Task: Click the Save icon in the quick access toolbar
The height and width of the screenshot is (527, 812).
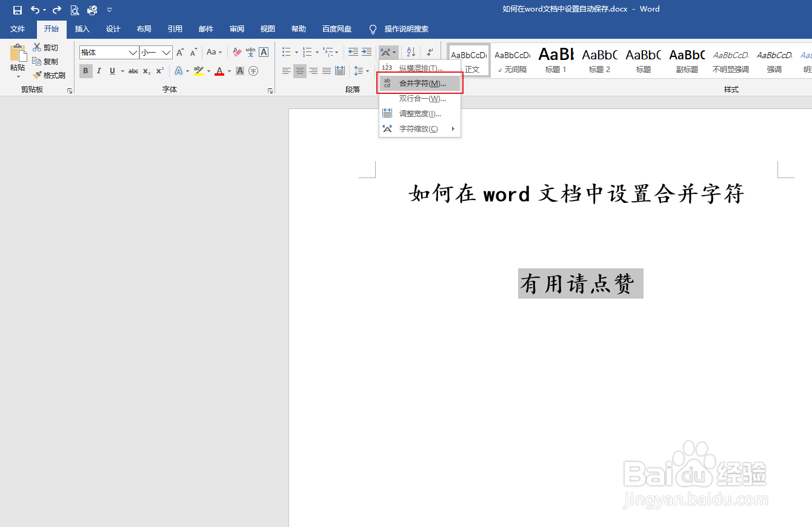Action: click(18, 10)
